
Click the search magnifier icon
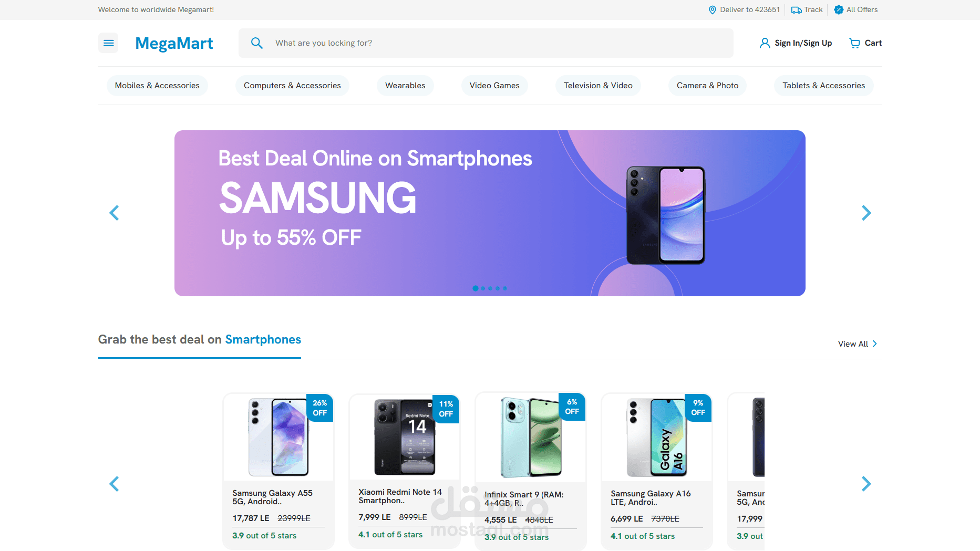257,43
